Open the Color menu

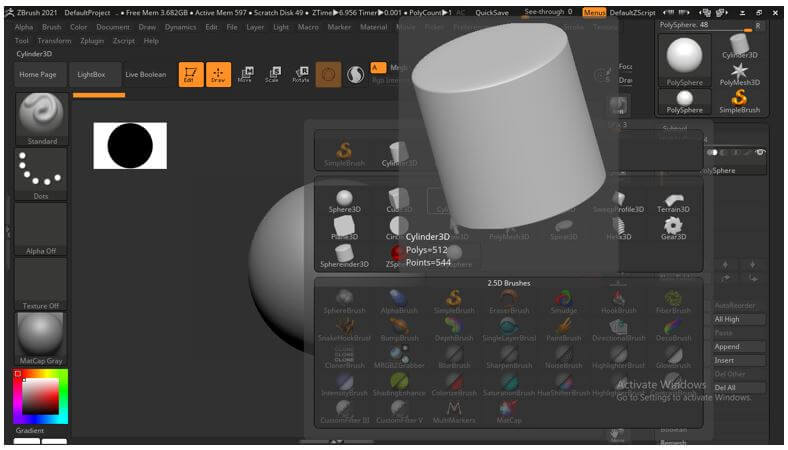[78, 27]
